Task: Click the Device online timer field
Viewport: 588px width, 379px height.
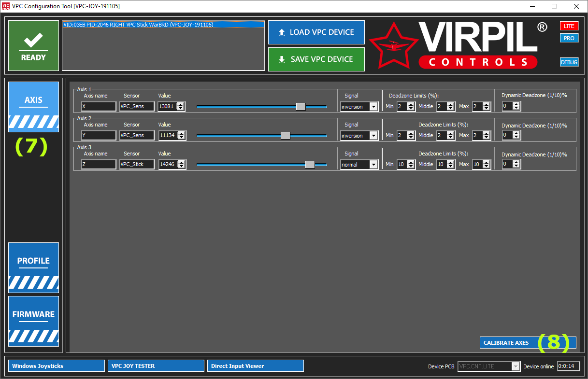Action: [x=568, y=366]
